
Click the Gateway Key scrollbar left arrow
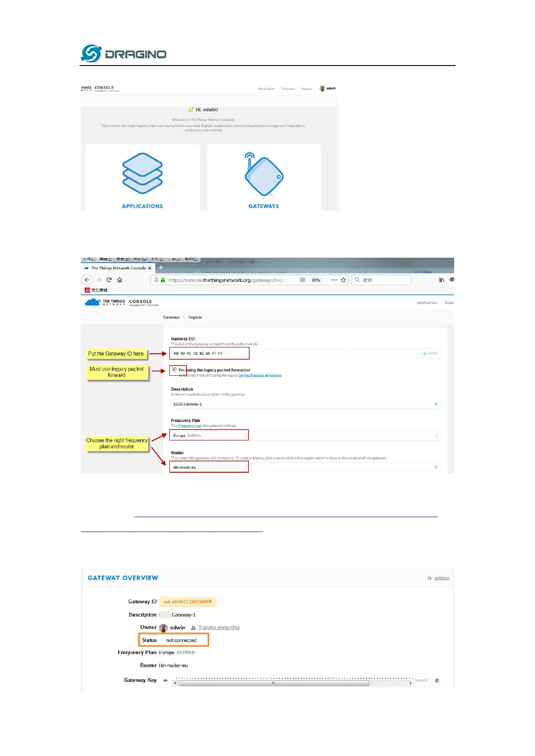tap(175, 683)
